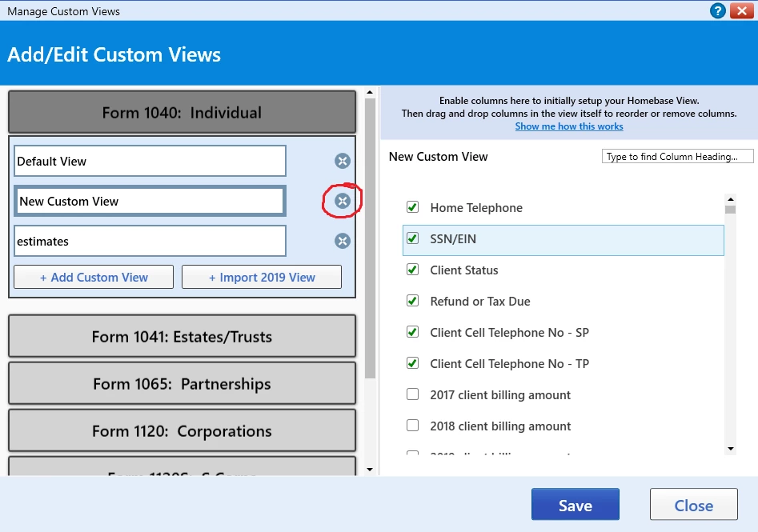Click the New Custom View name field
Image resolution: width=758 pixels, height=532 pixels.
pos(150,201)
